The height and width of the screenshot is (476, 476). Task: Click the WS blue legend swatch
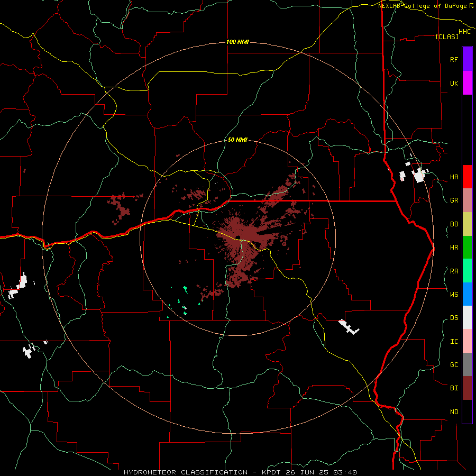tap(467, 294)
